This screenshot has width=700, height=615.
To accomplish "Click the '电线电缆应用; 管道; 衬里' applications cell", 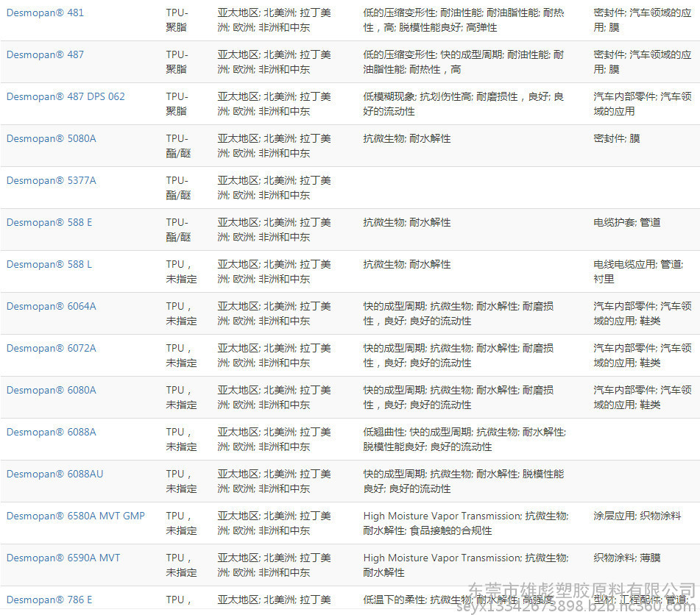I will tap(638, 271).
